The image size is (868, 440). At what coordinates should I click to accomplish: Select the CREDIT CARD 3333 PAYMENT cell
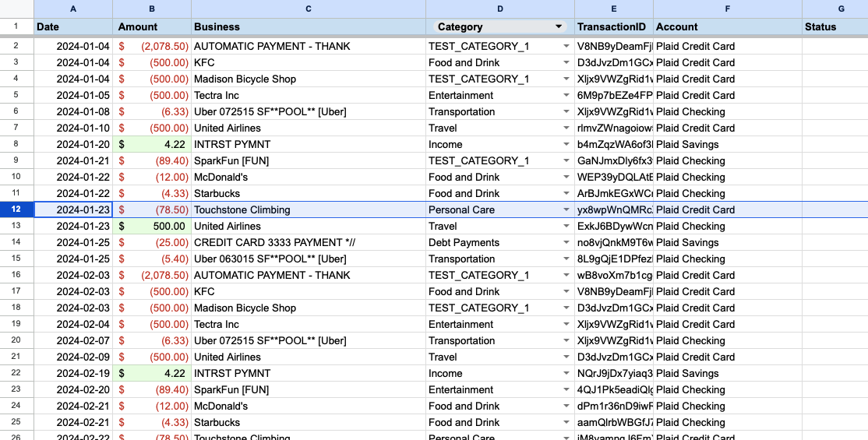tap(308, 243)
